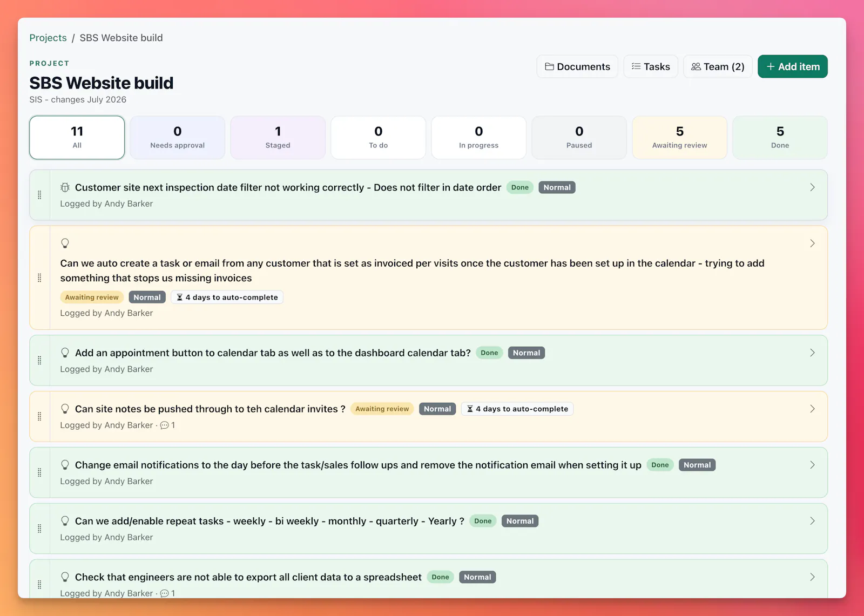Screen dimensions: 864x616
Task: Click the hourglass icon on the site notes item
Action: click(470, 409)
